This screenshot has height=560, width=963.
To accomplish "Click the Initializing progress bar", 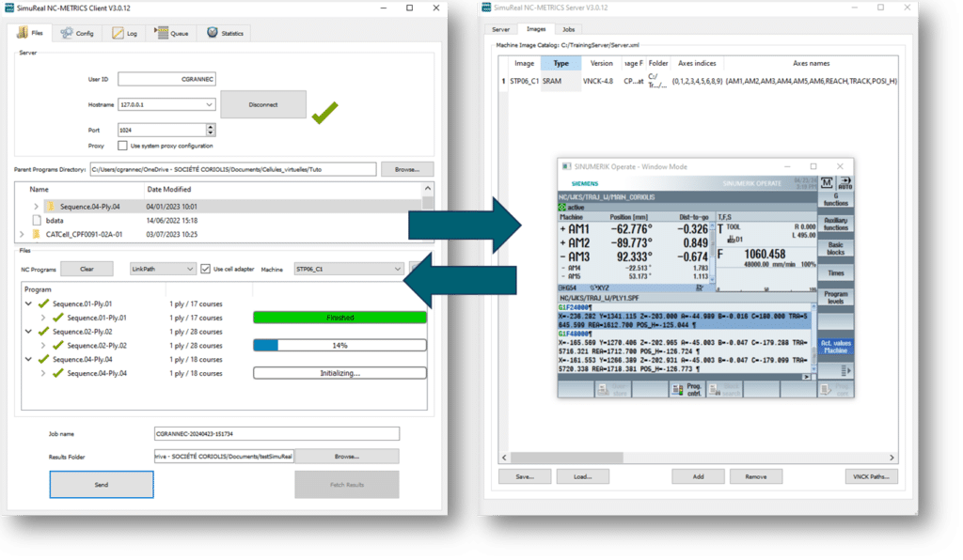I will pos(339,373).
